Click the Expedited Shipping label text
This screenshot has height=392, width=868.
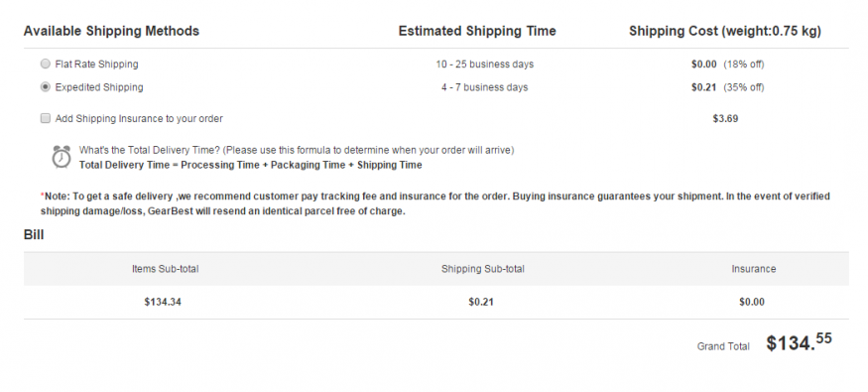(99, 87)
